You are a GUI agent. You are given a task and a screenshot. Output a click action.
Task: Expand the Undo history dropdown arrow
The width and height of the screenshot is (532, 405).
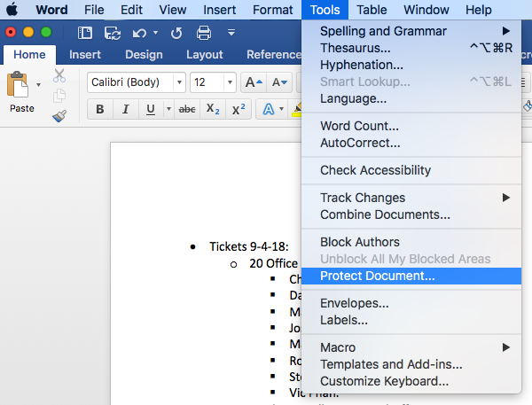pos(155,33)
